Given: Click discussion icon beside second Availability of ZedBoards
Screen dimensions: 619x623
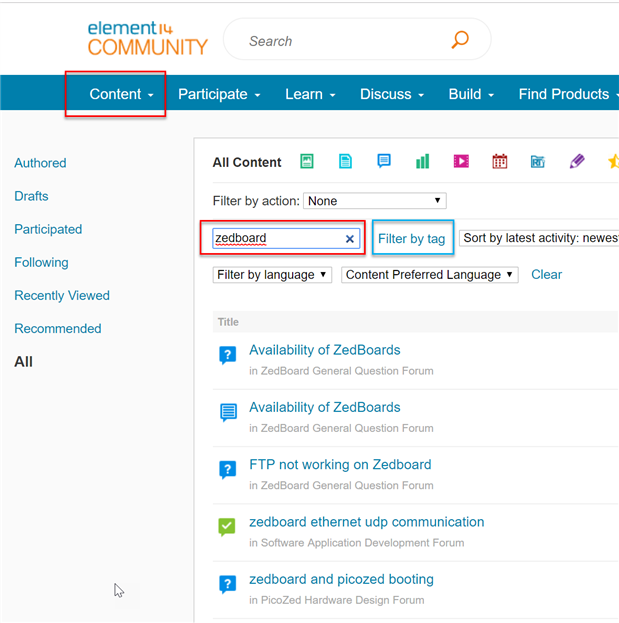Looking at the screenshot, I should coord(228,412).
